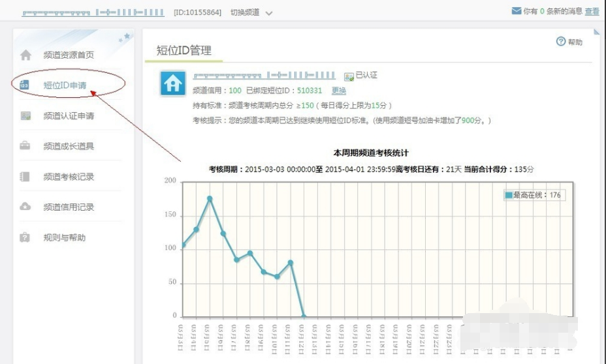
Task: Open 频道信用记录 menu item
Action: (69, 207)
